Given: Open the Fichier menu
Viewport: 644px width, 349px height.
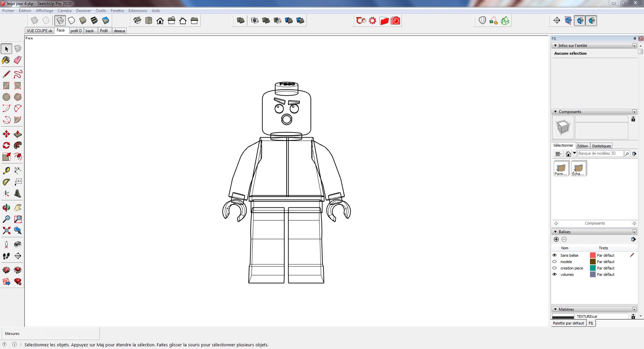Looking at the screenshot, I should [x=8, y=11].
